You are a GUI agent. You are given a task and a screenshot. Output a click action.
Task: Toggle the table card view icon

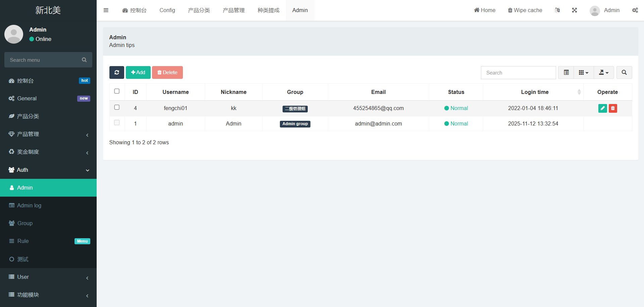[566, 72]
